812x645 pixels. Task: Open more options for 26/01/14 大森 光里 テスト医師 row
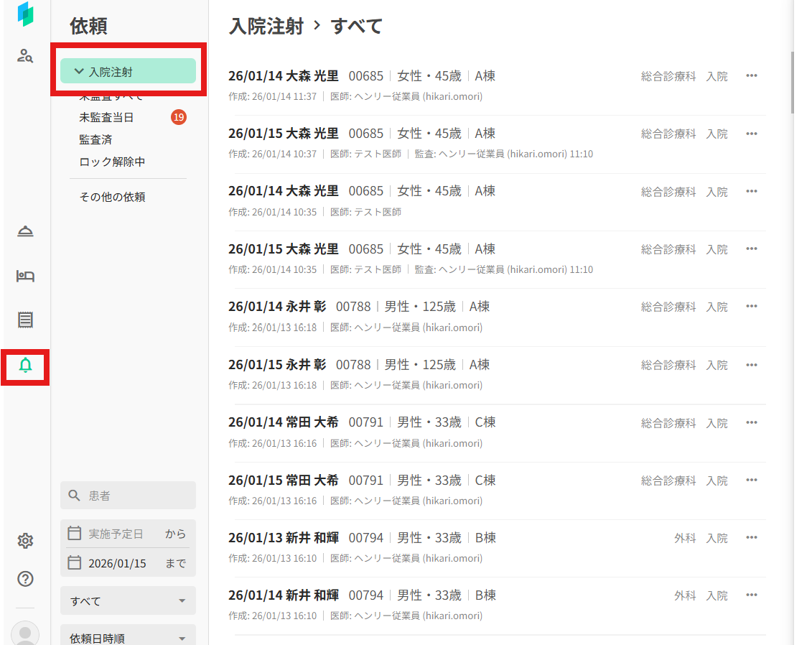(752, 191)
